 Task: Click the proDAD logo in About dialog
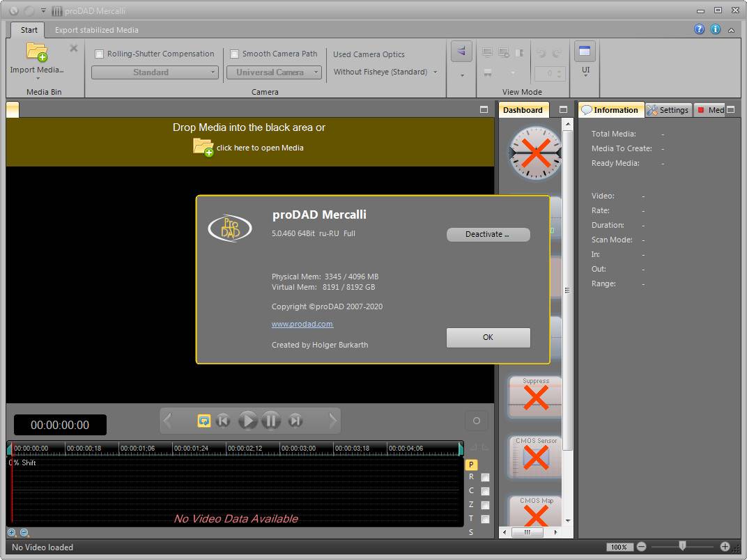230,228
